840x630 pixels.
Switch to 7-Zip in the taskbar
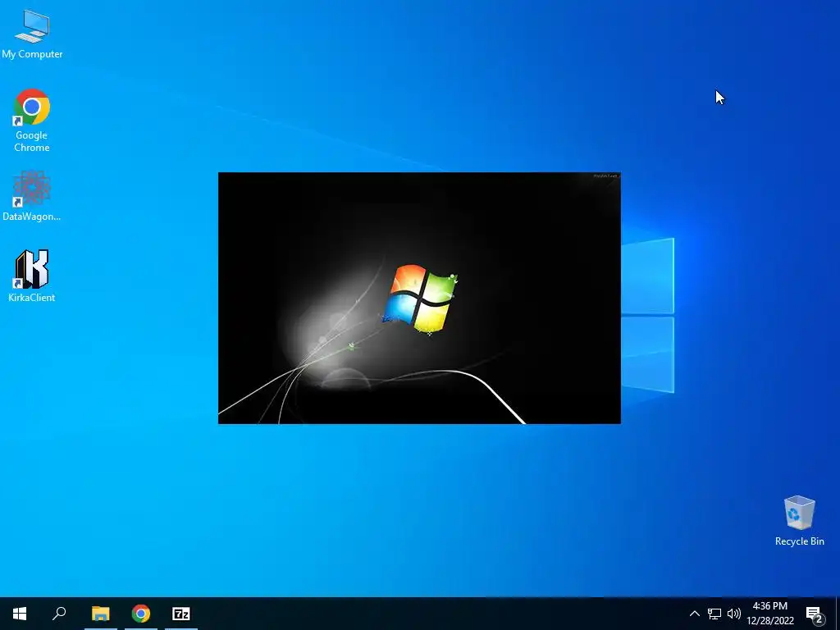pos(181,614)
